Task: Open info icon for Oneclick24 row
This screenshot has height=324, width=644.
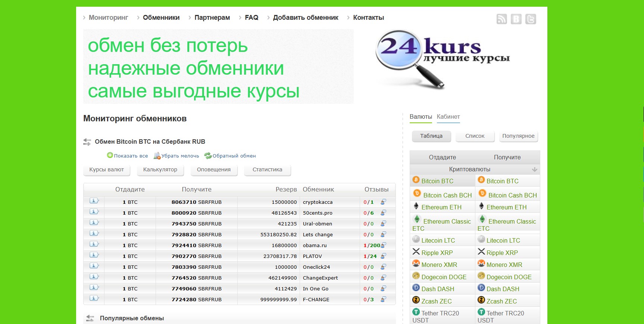Action: 94,266
